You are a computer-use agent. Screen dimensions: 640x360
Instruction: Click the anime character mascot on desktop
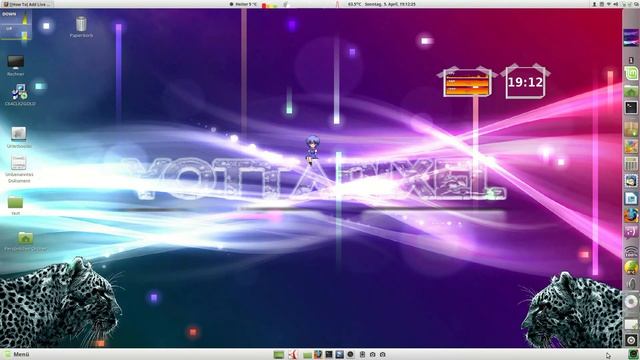(x=312, y=150)
